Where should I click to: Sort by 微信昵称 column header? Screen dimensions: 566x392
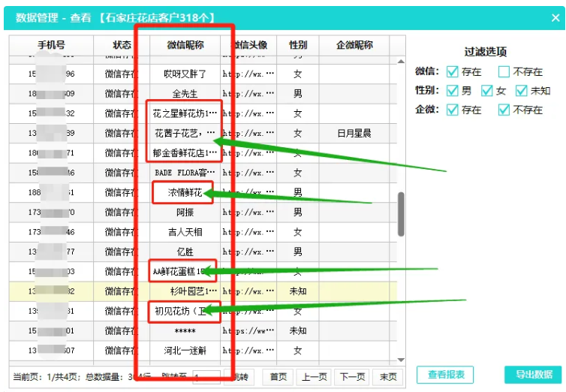point(185,45)
